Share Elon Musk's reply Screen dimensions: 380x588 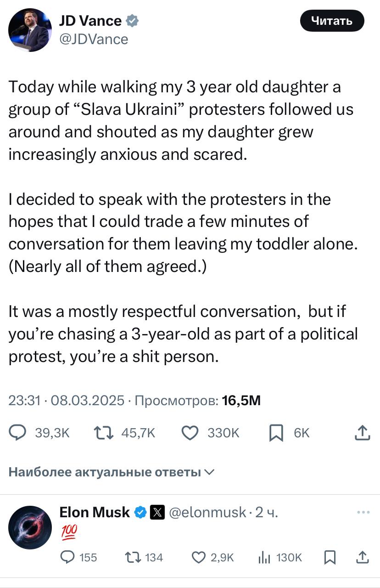tap(363, 557)
